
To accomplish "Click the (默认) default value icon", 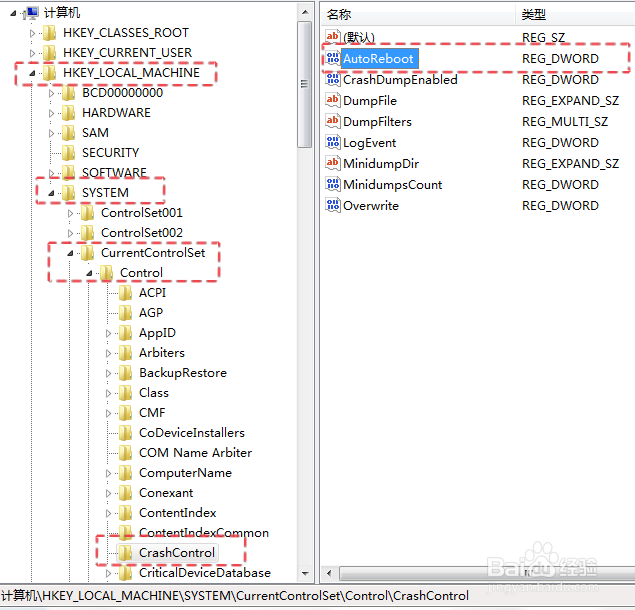I will (333, 37).
